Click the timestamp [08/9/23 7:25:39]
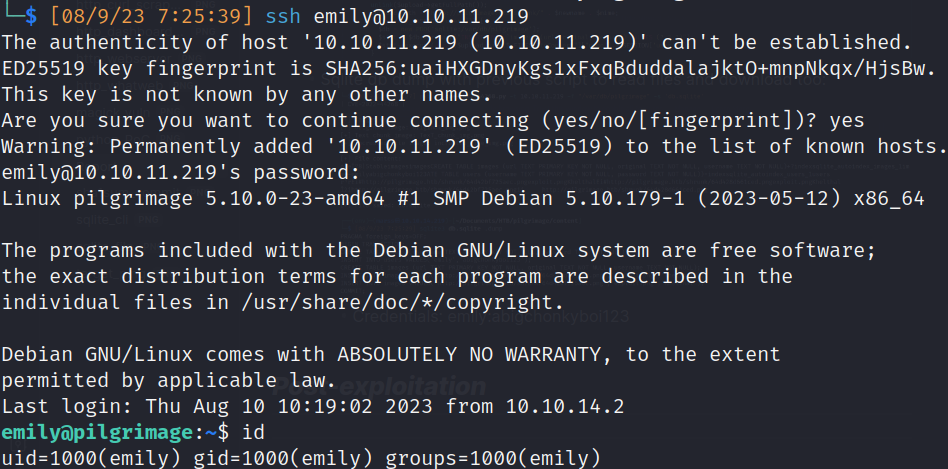 point(153,17)
